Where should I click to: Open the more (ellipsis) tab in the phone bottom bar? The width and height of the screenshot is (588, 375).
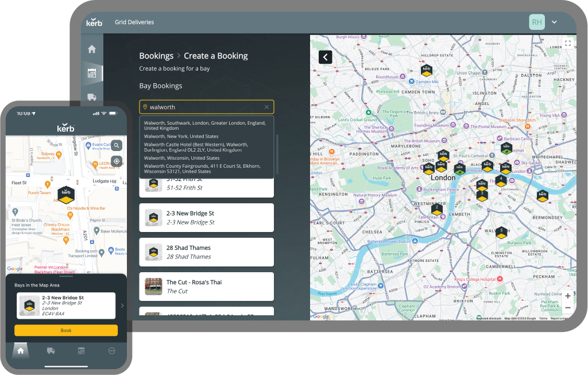[x=112, y=351]
